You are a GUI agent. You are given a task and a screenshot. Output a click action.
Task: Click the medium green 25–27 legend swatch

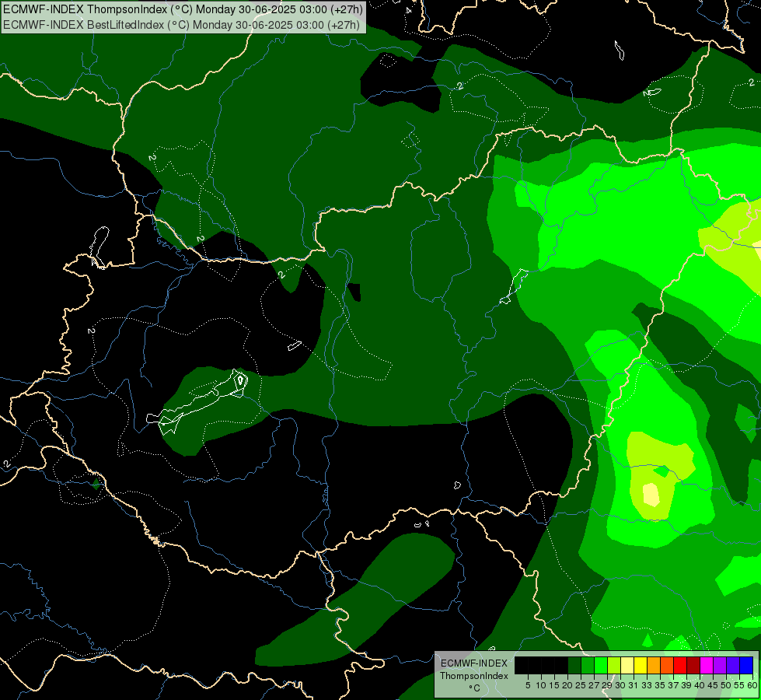click(x=588, y=665)
